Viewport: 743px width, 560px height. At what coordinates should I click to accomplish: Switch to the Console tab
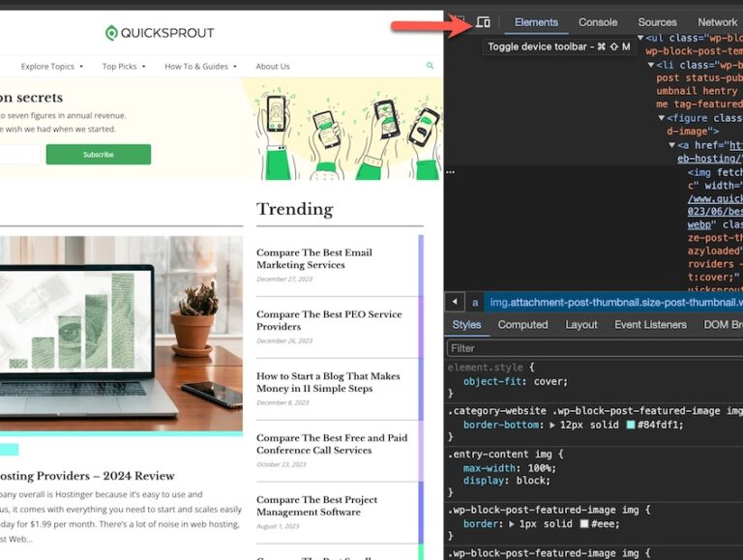click(597, 22)
